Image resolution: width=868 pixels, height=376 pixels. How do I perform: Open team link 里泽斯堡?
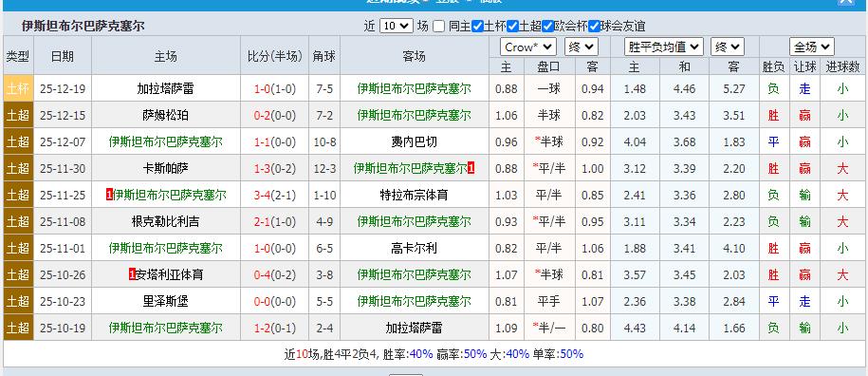point(165,301)
